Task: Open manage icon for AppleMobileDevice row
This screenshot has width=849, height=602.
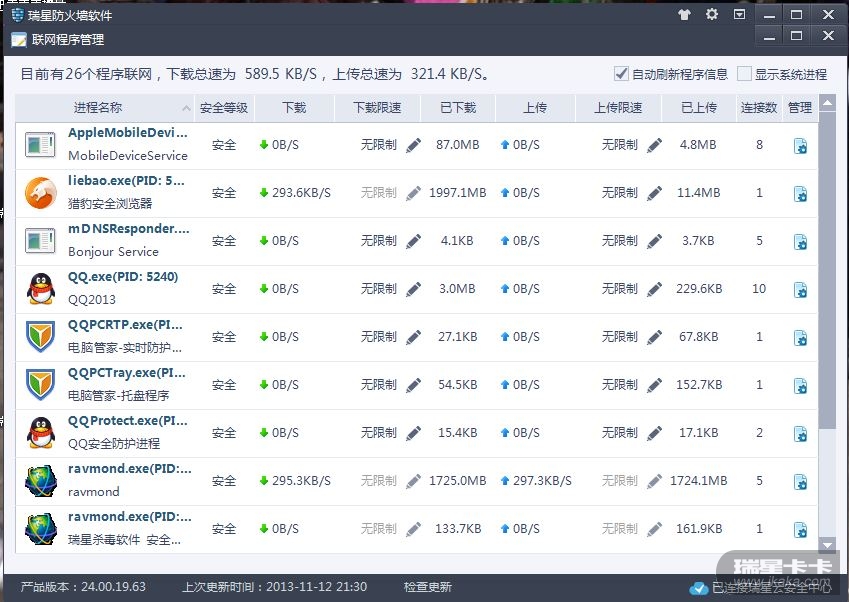Action: click(x=800, y=146)
